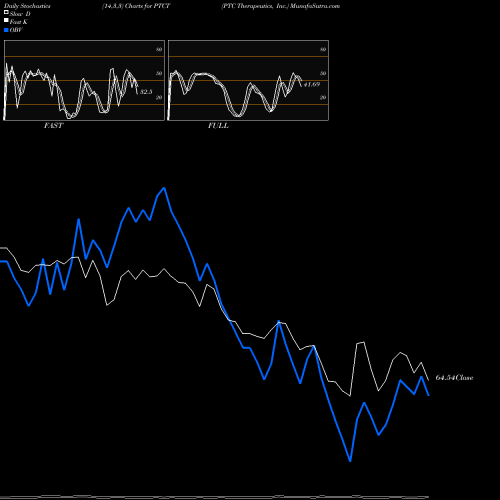Click the 50 axis label in FAST chart
This screenshot has height=500, width=500.
(x=159, y=73)
